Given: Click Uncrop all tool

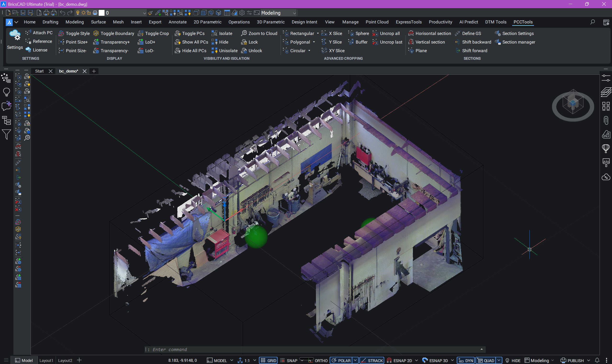Looking at the screenshot, I should click(386, 33).
